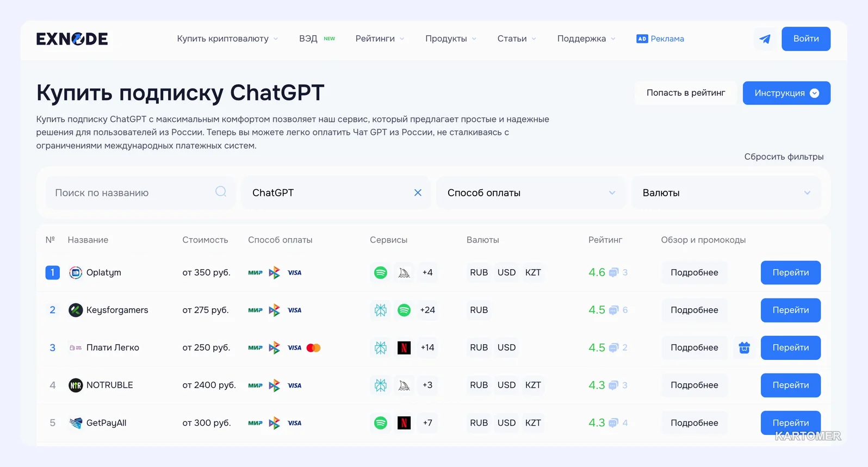Viewport: 868px width, 467px height.
Task: Expand the Валюты dropdown filter
Action: (726, 192)
